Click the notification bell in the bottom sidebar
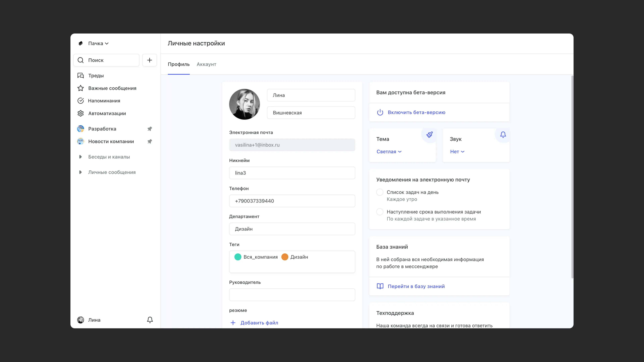This screenshot has width=644, height=362. 150,320
